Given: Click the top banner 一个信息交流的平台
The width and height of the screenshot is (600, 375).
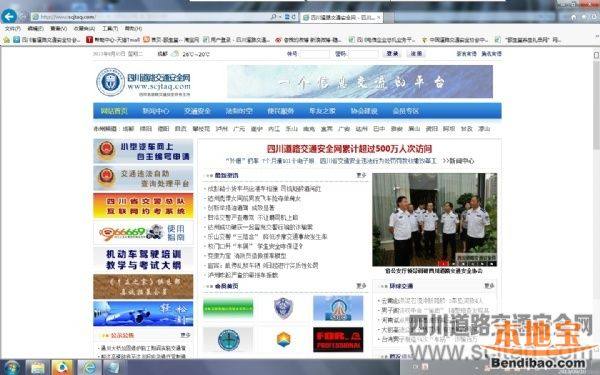Looking at the screenshot, I should pos(360,82).
